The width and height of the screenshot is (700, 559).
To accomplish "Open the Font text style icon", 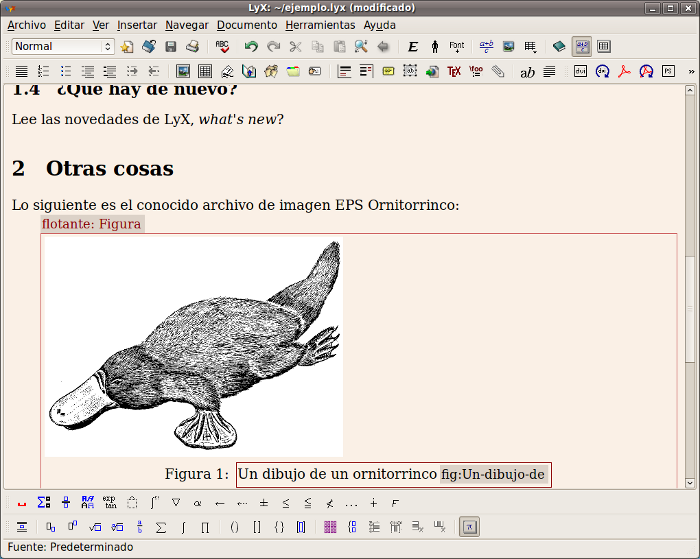I will [457, 46].
